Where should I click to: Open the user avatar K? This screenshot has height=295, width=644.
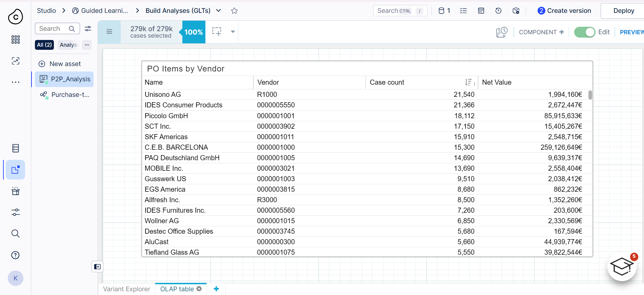(16, 278)
